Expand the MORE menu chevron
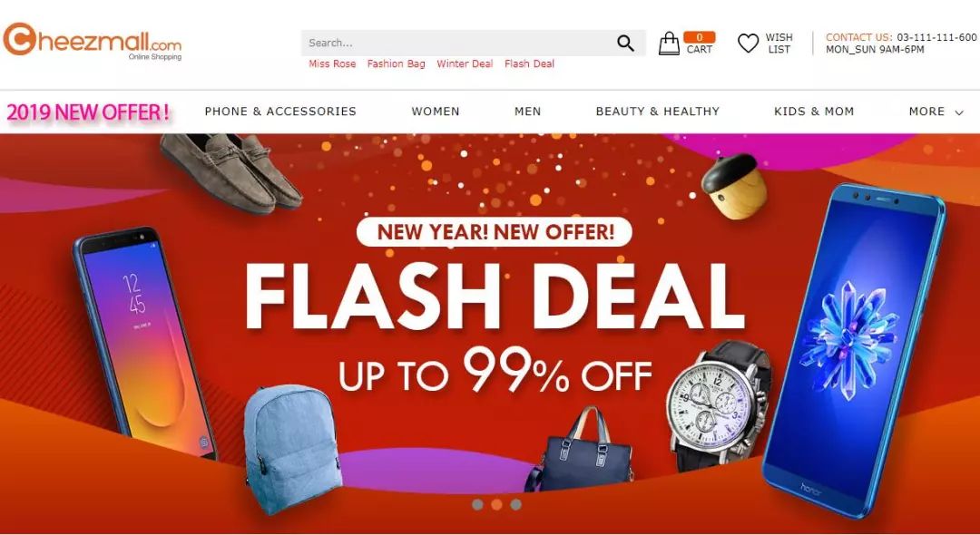Image resolution: width=980 pixels, height=535 pixels. [959, 112]
